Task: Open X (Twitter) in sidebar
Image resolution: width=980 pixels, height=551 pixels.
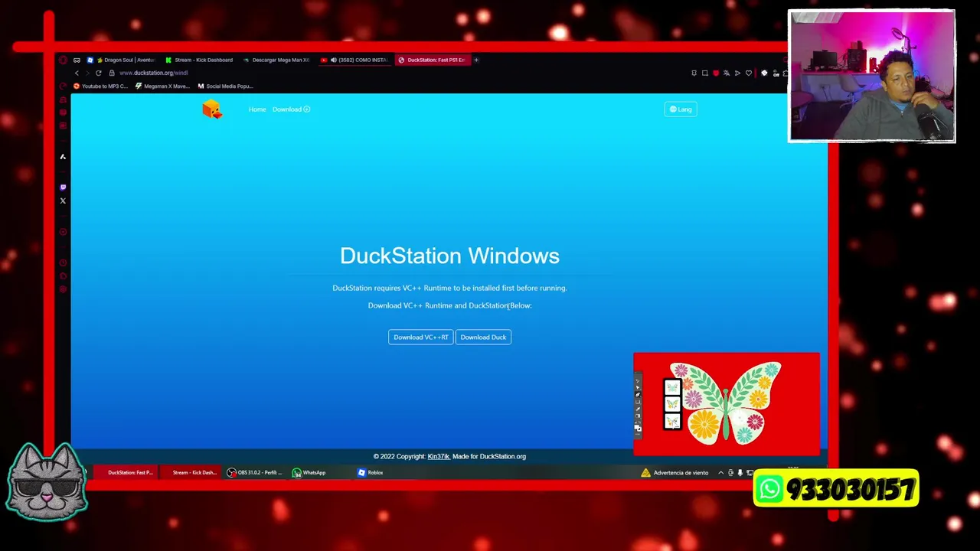Action: [63, 201]
